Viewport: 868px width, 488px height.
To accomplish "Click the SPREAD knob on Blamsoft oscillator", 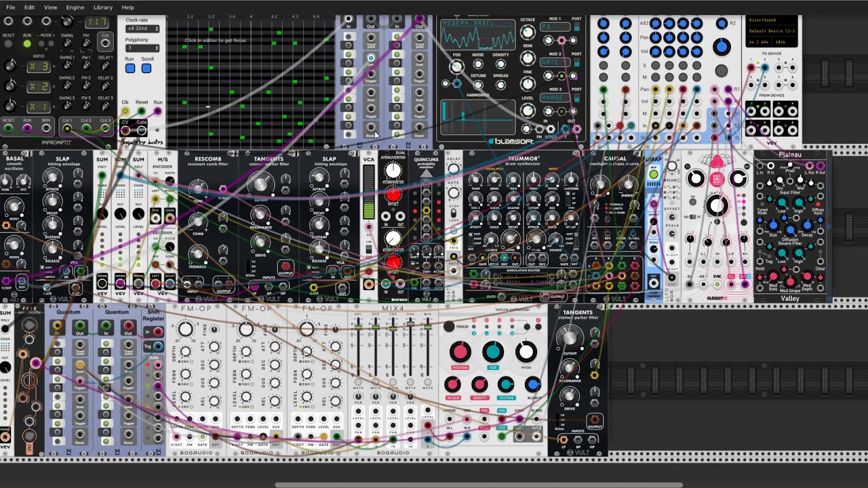I will [500, 85].
